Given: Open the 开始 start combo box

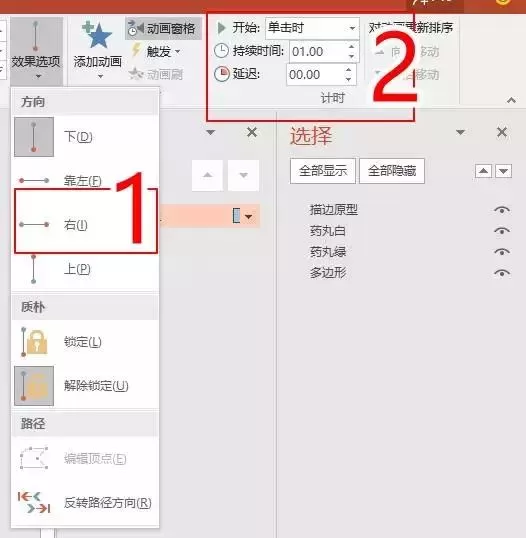Looking at the screenshot, I should [312, 28].
